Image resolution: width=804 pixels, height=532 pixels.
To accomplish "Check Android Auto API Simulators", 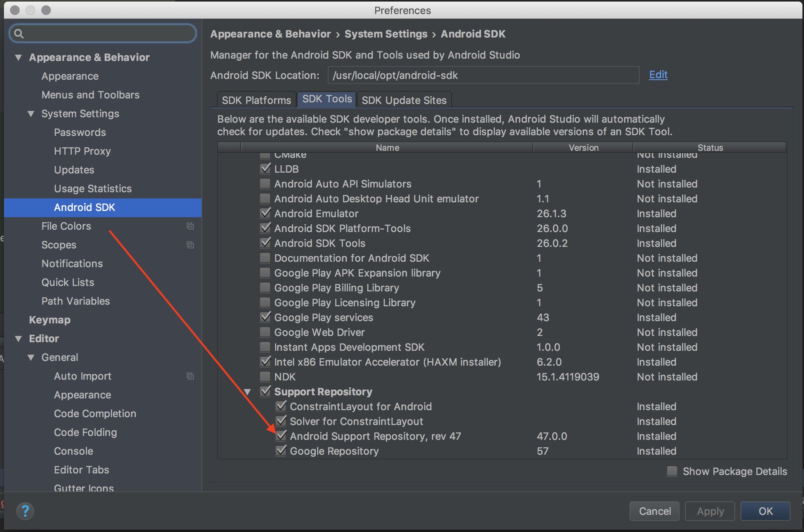I will 265,184.
